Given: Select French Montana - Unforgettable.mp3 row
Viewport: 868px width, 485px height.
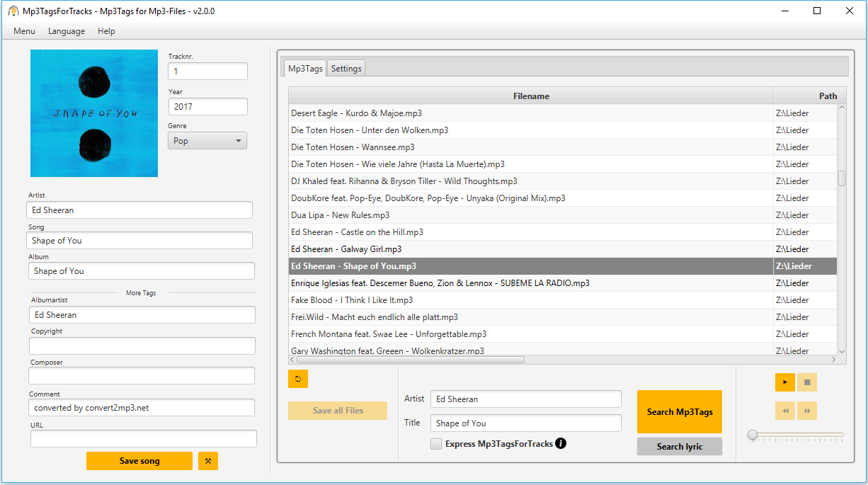Looking at the screenshot, I should coord(563,334).
